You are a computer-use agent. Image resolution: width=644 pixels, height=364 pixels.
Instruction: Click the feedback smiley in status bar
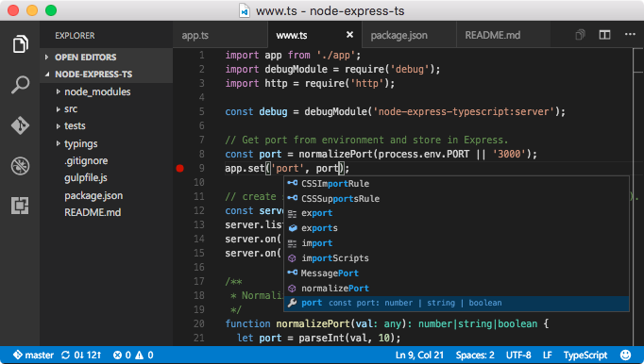point(625,355)
